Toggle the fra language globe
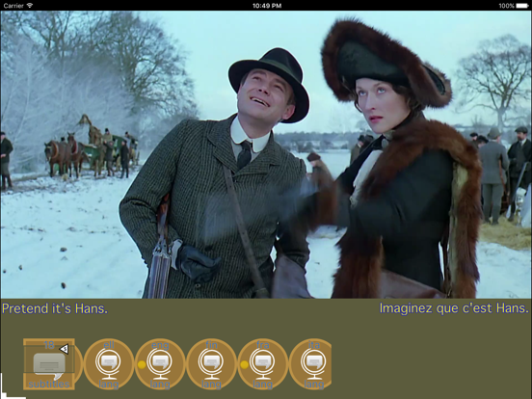Image resolution: width=532 pixels, height=399 pixels. tap(262, 364)
